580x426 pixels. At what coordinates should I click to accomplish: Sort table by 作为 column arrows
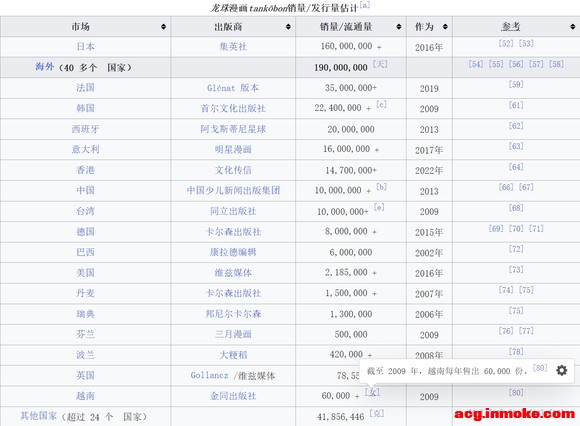[445, 27]
